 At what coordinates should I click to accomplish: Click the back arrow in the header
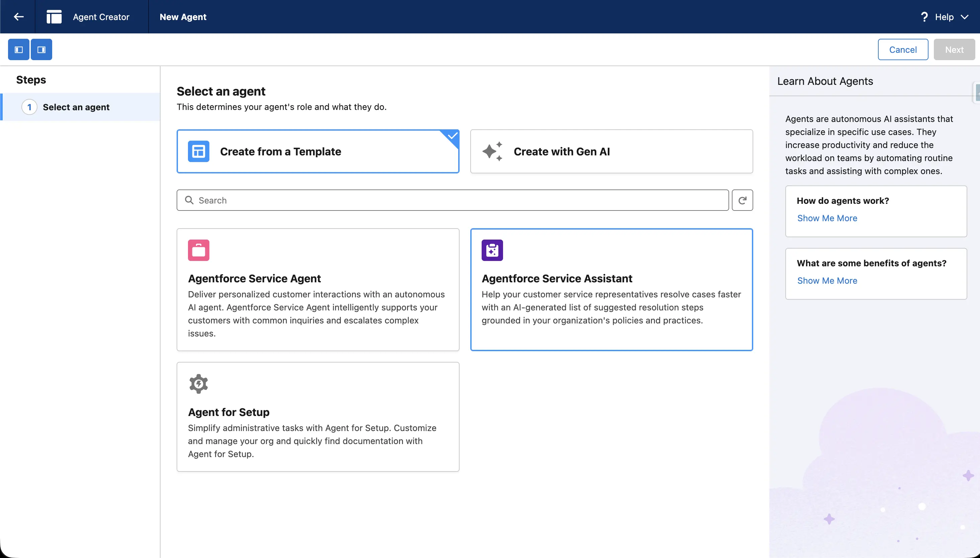coord(18,16)
